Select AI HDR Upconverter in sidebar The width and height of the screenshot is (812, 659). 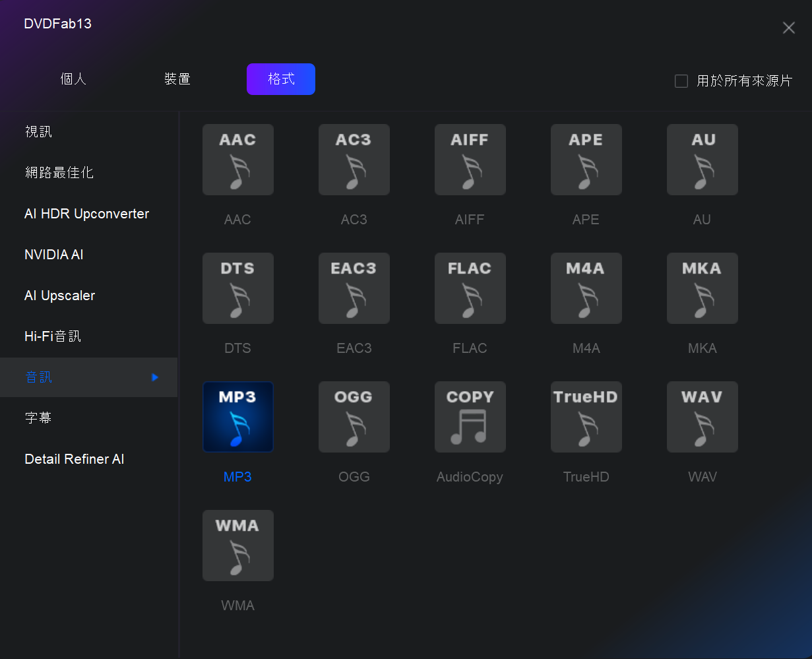(89, 214)
